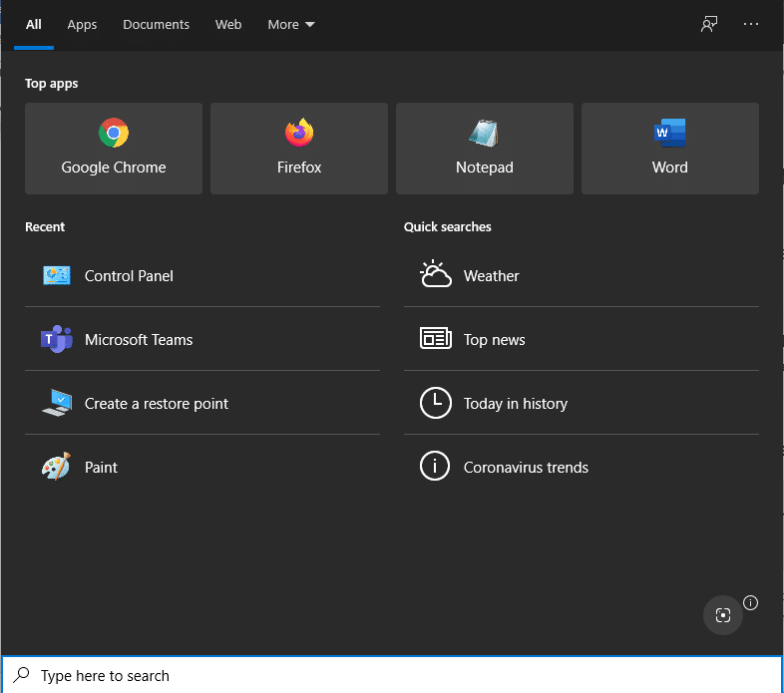Switch to the Documents tab
The width and height of the screenshot is (784, 693).
tap(156, 25)
